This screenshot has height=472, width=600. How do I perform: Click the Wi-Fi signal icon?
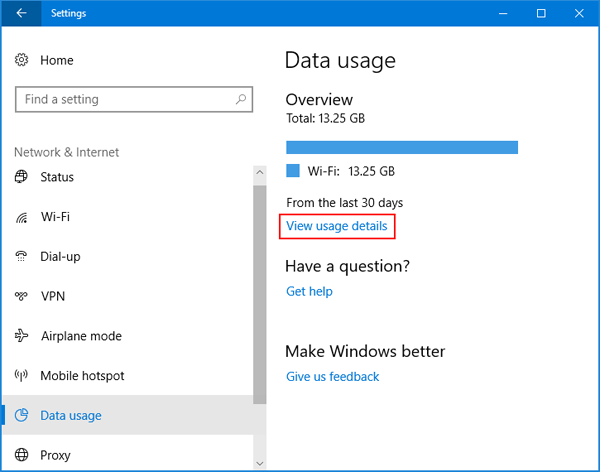[x=22, y=217]
